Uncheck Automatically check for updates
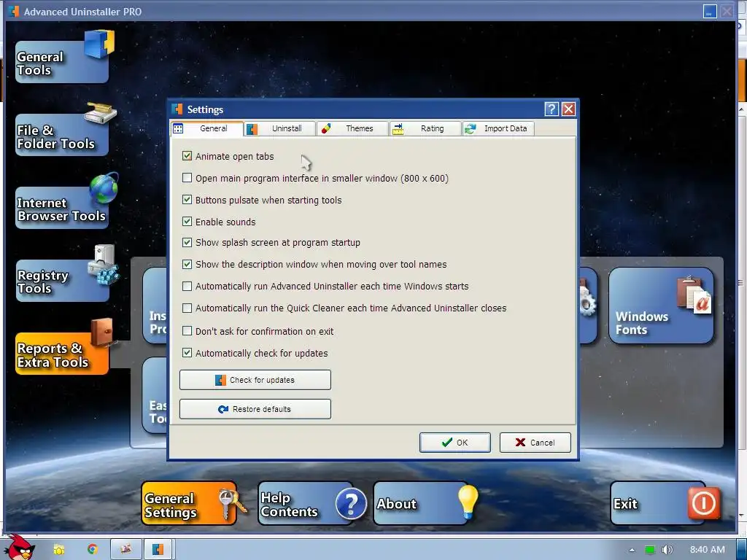This screenshot has height=560, width=747. (x=187, y=353)
